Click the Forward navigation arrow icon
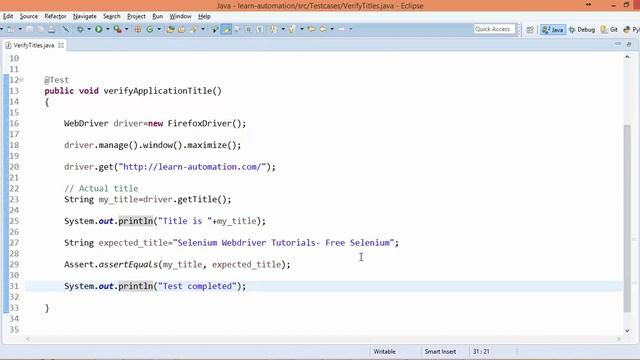Image resolution: width=640 pixels, height=360 pixels. tap(341, 29)
